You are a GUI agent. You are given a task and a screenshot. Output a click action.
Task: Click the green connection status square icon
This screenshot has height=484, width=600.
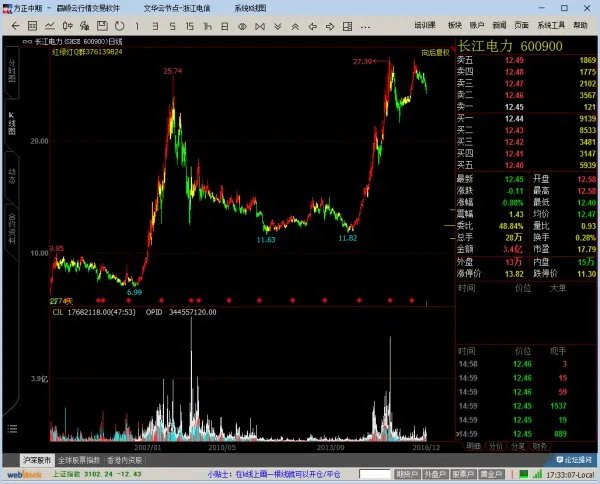click(523, 474)
